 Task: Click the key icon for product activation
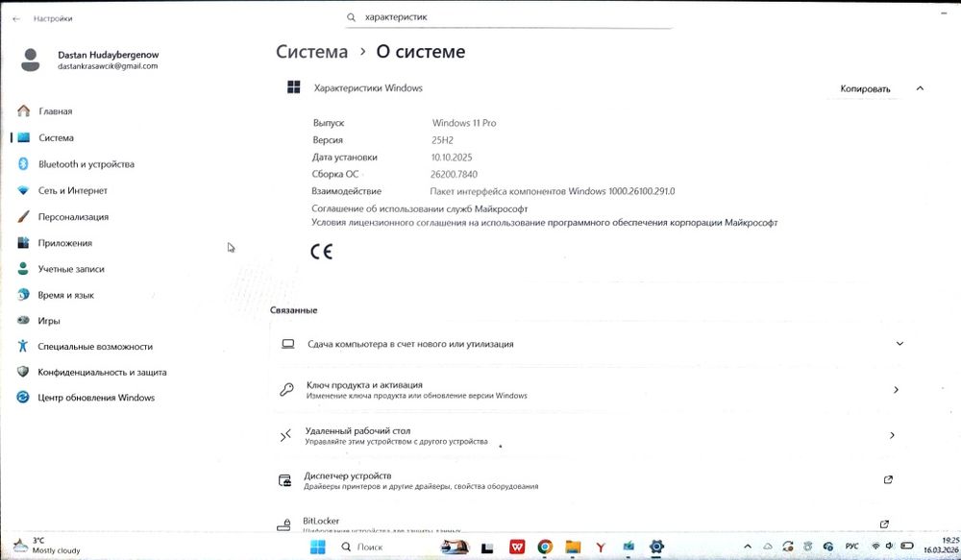[x=286, y=390]
